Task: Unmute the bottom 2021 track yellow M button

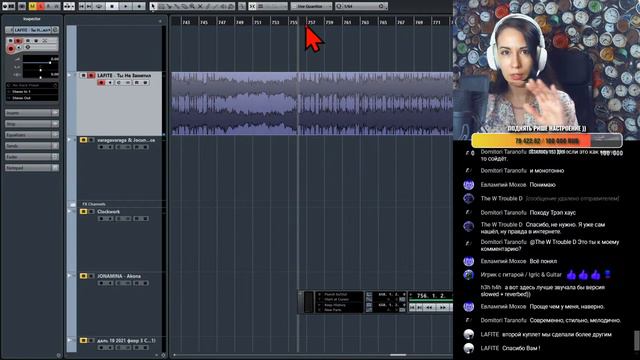Action: 83,340
